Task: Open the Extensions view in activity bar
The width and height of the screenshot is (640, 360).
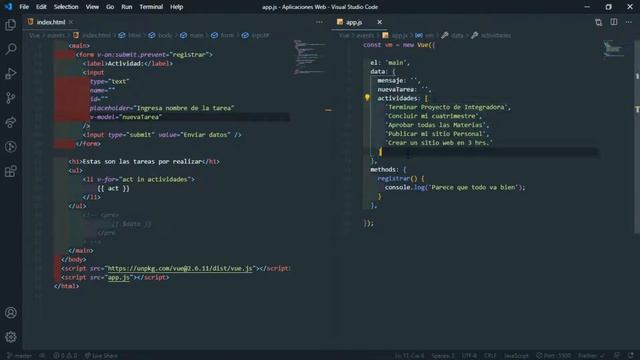Action: point(11,171)
